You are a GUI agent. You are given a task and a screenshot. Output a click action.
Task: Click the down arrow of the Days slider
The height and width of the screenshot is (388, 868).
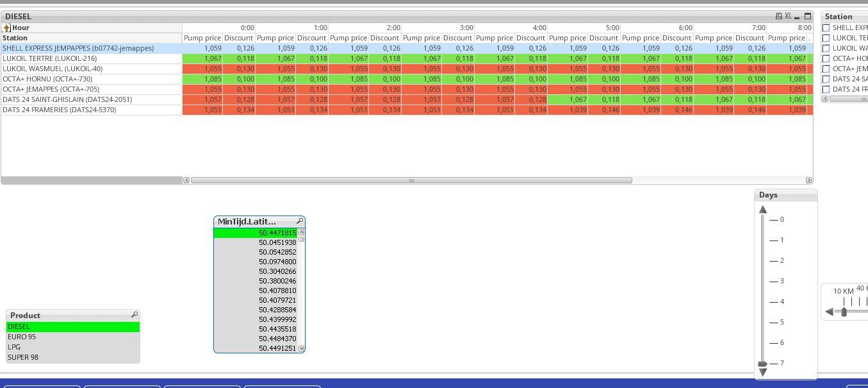coord(763,372)
